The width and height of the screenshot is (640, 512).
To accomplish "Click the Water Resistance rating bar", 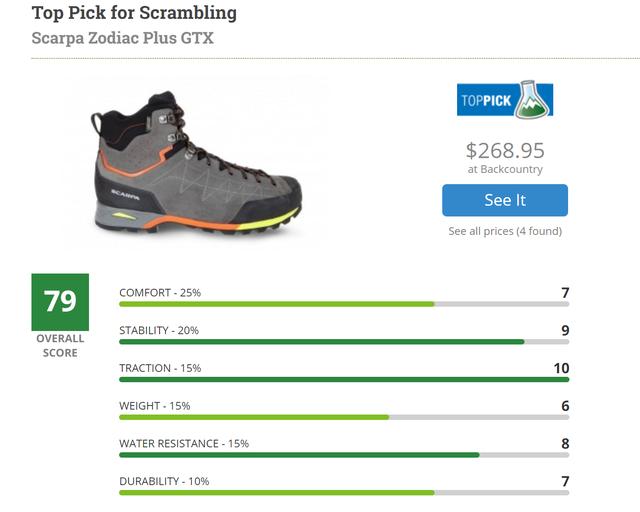I will click(x=343, y=455).
